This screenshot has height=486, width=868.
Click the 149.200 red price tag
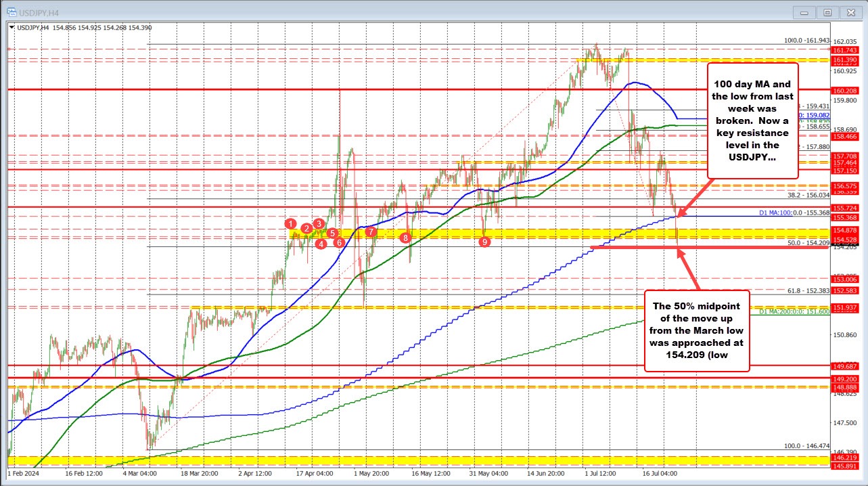point(845,378)
